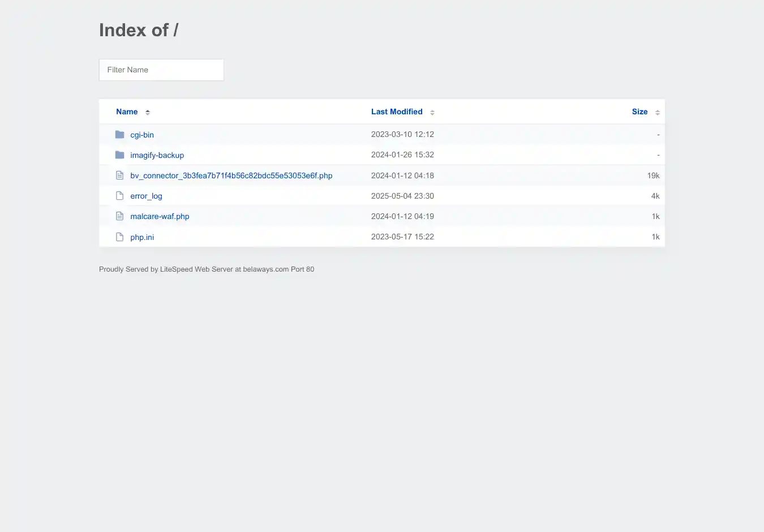Click the sort arrows beside Name
The width and height of the screenshot is (764, 532).
[x=148, y=112]
